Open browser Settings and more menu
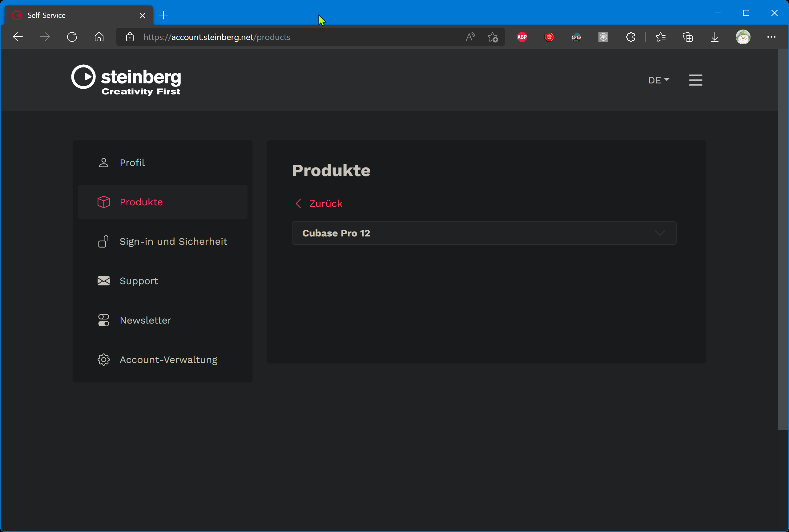 tap(771, 37)
